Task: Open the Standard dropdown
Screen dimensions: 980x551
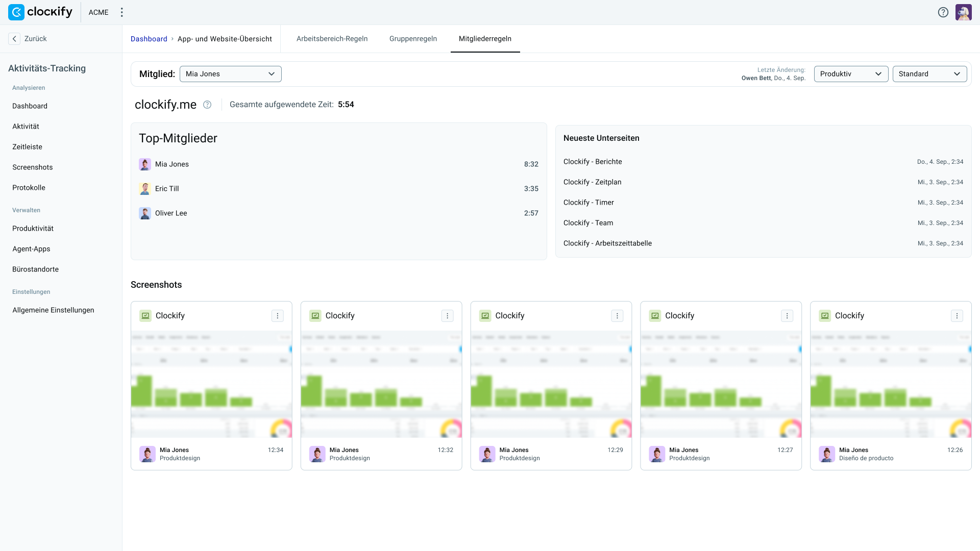Action: (x=929, y=74)
